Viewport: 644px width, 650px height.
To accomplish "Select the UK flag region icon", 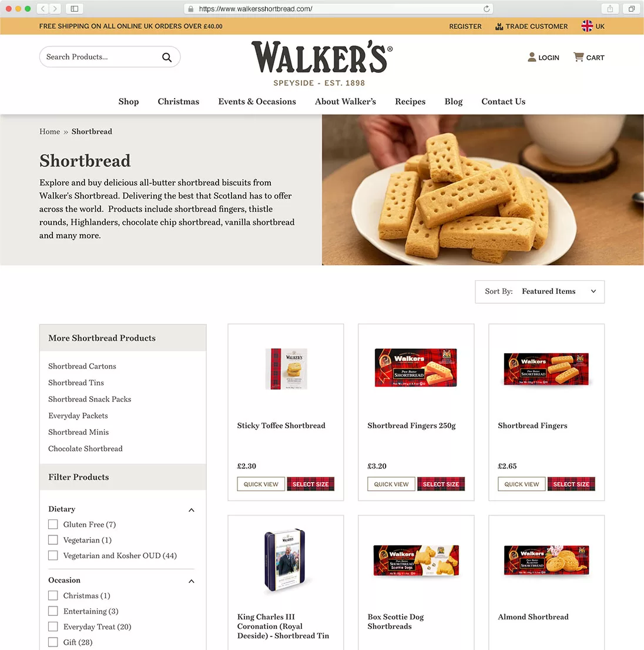I will click(587, 26).
